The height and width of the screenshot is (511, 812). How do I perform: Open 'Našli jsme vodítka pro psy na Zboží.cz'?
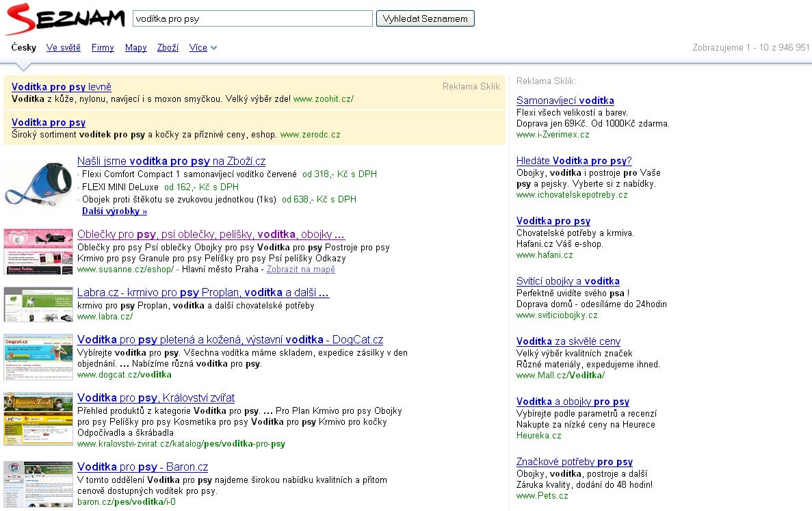point(172,161)
